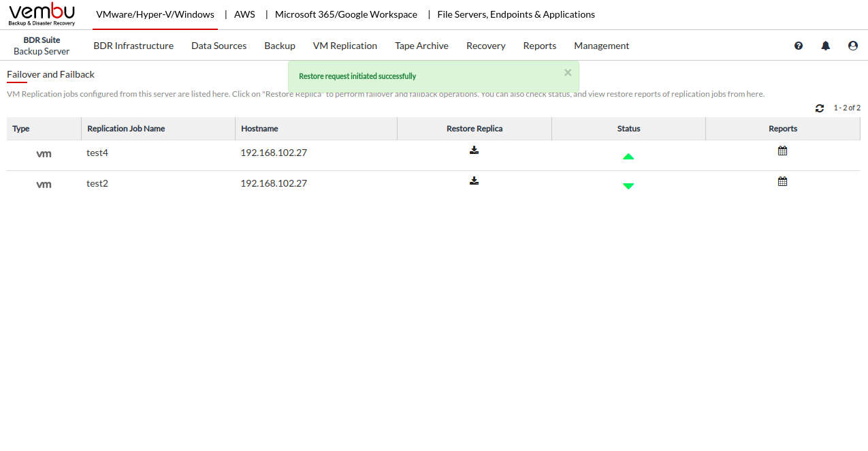Open the BDR Infrastructure menu
The image size is (868, 451).
(x=133, y=46)
